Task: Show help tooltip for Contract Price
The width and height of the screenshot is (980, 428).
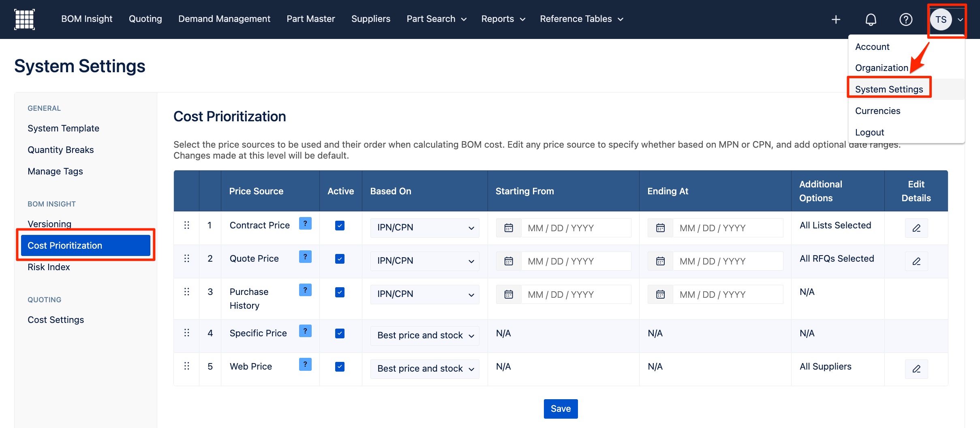Action: [305, 224]
